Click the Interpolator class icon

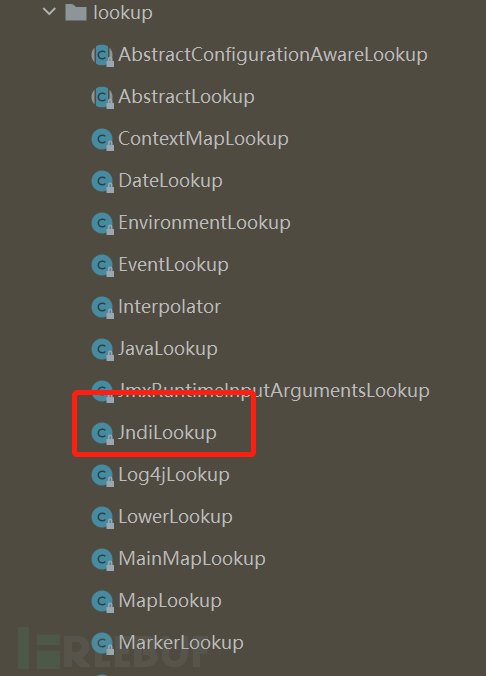pyautogui.click(x=103, y=307)
